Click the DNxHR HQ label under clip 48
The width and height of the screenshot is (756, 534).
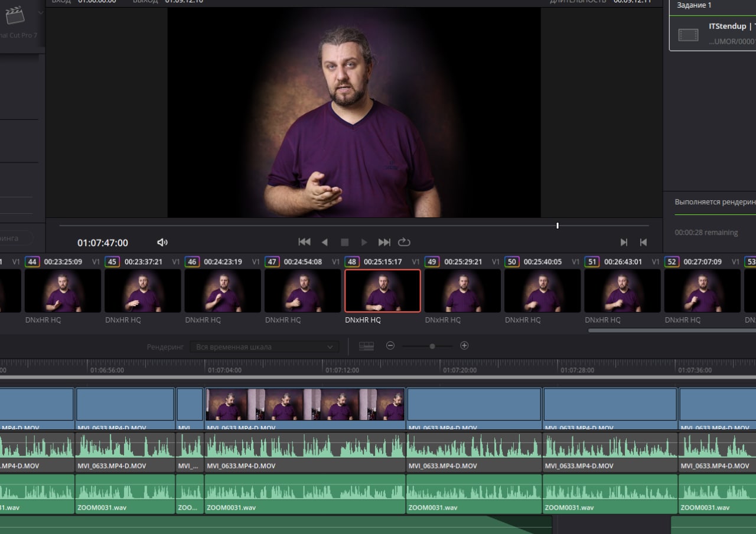[x=363, y=320]
